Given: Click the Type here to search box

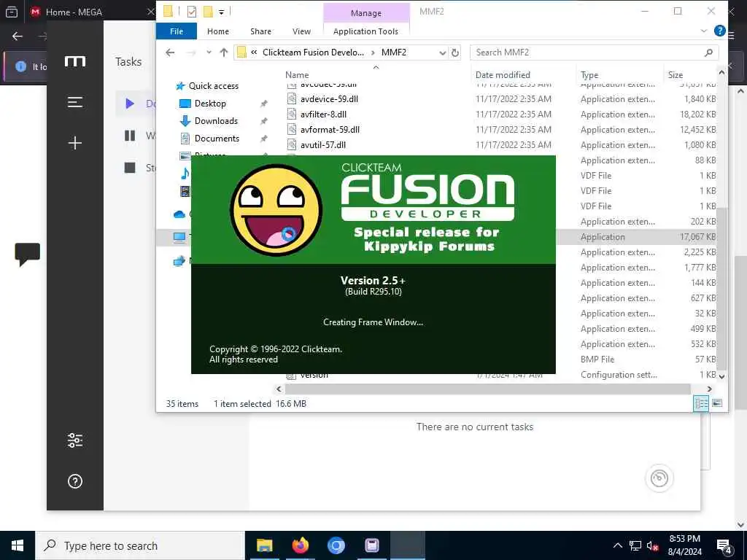Looking at the screenshot, I should [x=140, y=545].
